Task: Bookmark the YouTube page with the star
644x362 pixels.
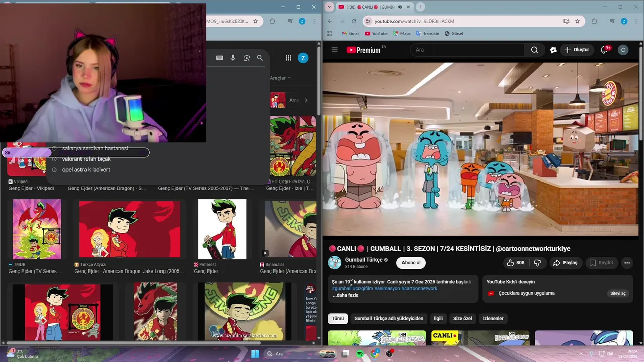Action: pos(577,21)
